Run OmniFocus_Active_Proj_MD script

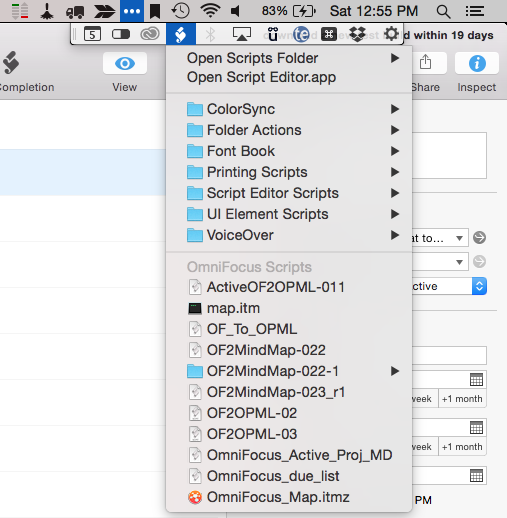[x=289, y=455]
